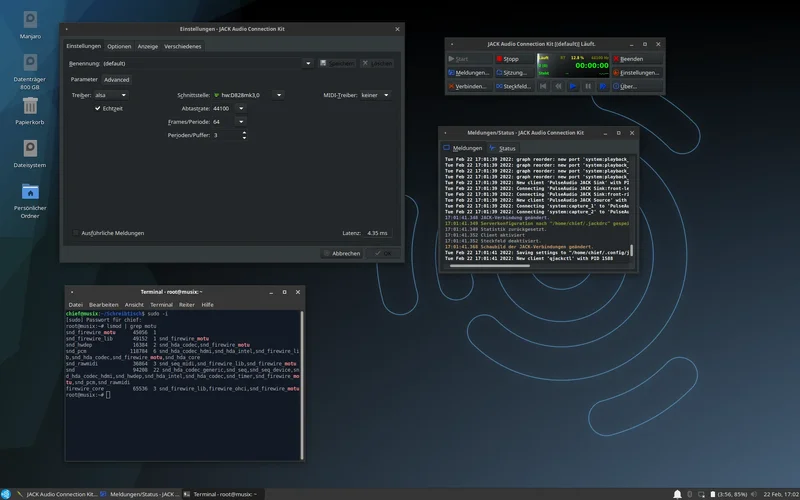Open the Dateisystem desktop icon

tap(30, 149)
